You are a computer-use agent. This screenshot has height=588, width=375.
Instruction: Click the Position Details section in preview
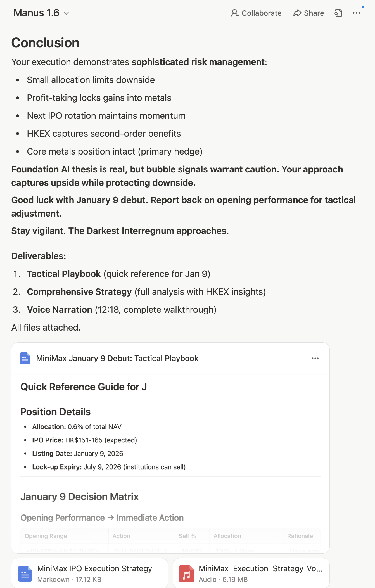56,412
